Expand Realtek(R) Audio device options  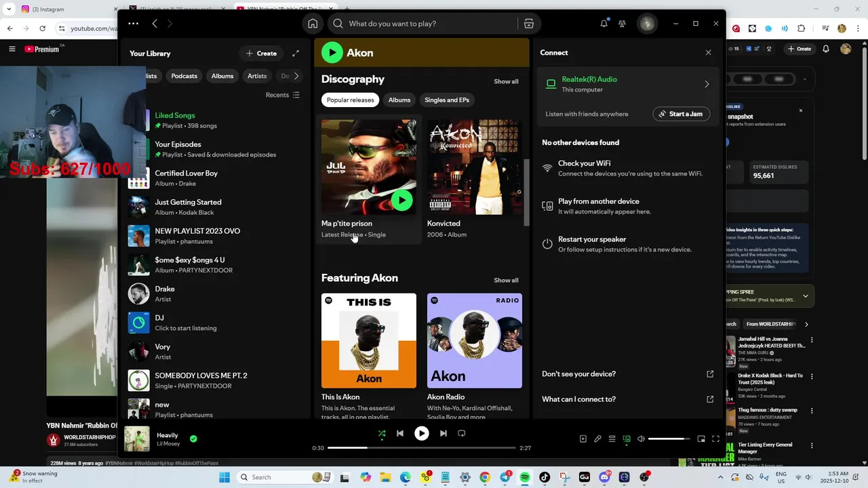[707, 84]
